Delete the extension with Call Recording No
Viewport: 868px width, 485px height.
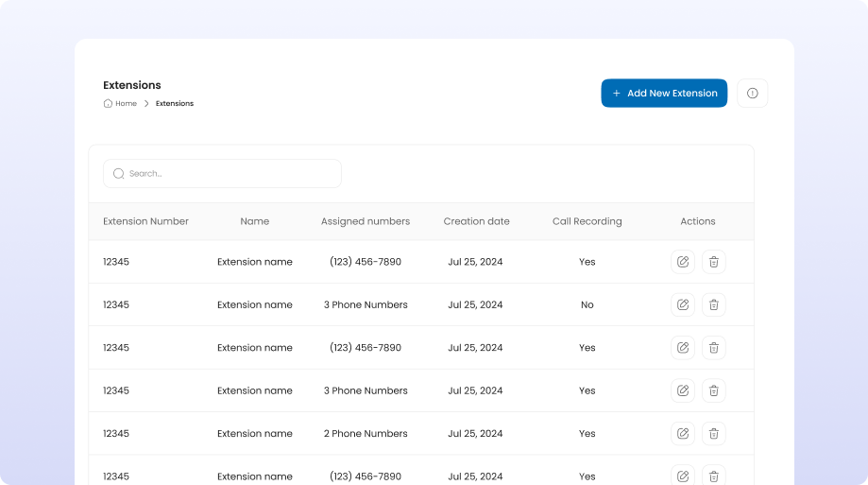714,304
